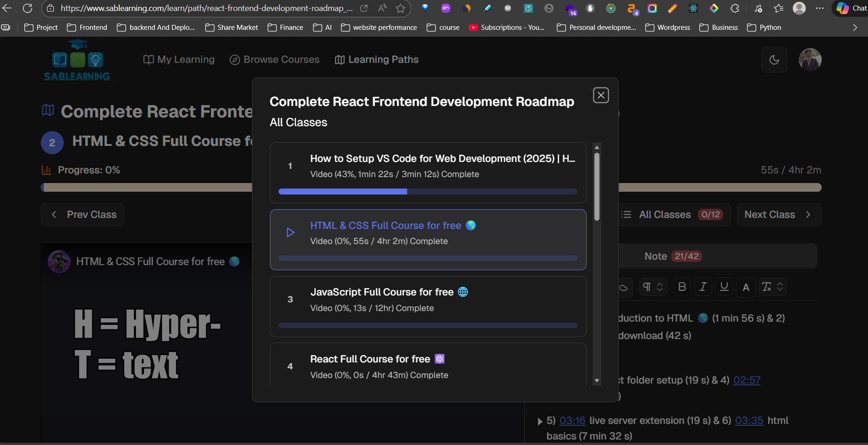The image size is (868, 445).
Task: Go to Next Class
Action: click(x=779, y=215)
